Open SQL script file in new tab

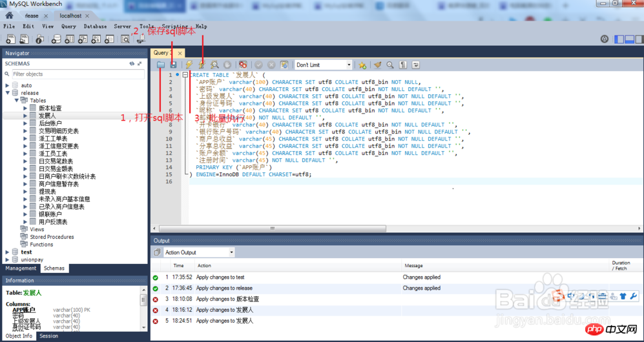coord(25,39)
